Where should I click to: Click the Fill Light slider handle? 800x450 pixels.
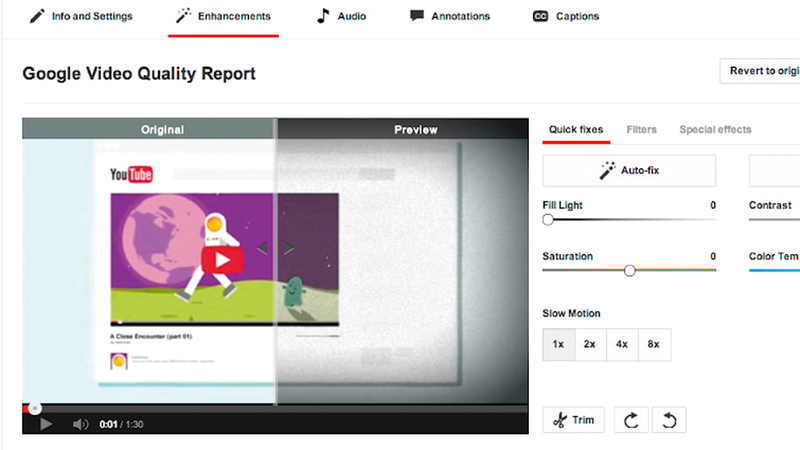point(548,219)
